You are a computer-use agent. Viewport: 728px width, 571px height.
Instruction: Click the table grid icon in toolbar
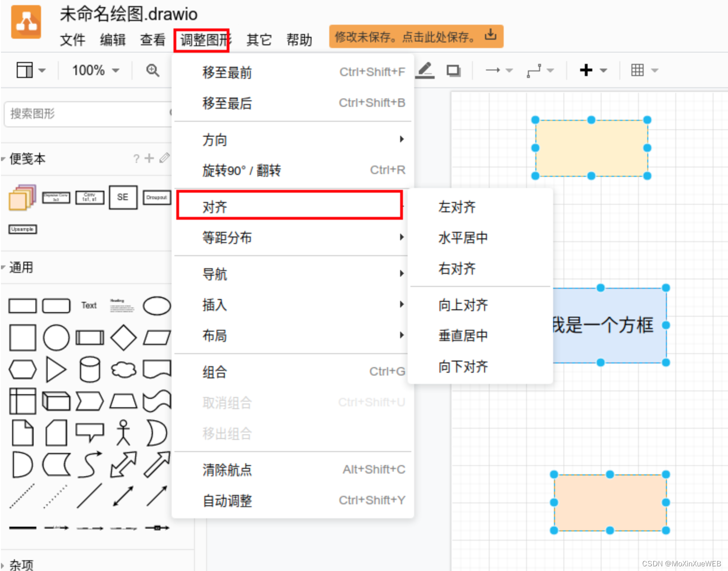pos(638,70)
